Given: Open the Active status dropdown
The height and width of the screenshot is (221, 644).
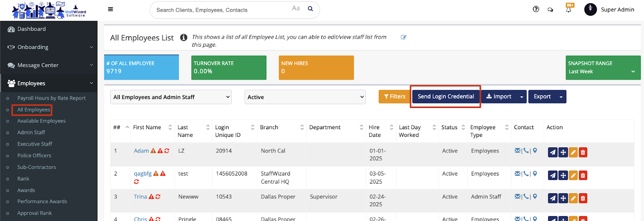Looking at the screenshot, I should (305, 97).
